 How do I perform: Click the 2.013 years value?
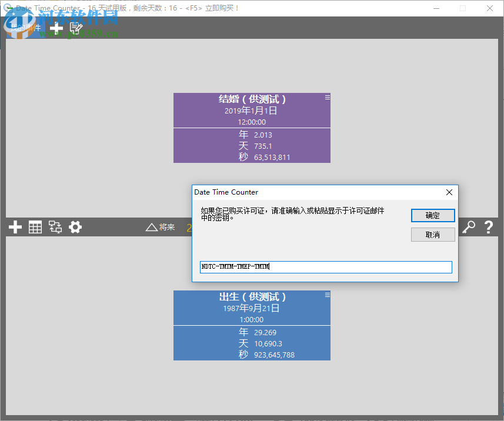pyautogui.click(x=263, y=135)
